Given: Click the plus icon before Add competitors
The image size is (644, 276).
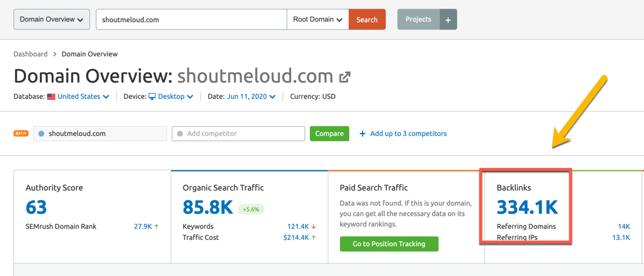Looking at the screenshot, I should 363,134.
